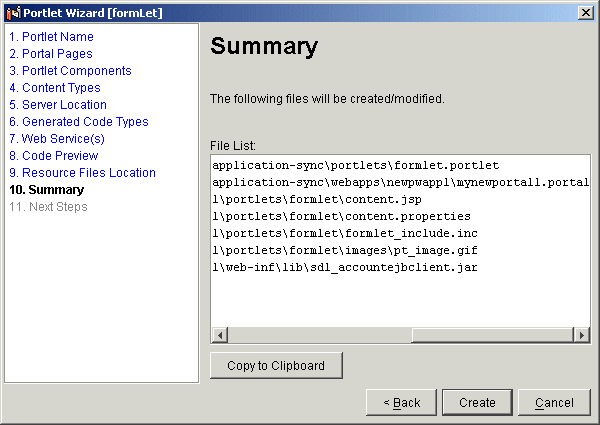Select the content.properties file row

click(x=400, y=216)
